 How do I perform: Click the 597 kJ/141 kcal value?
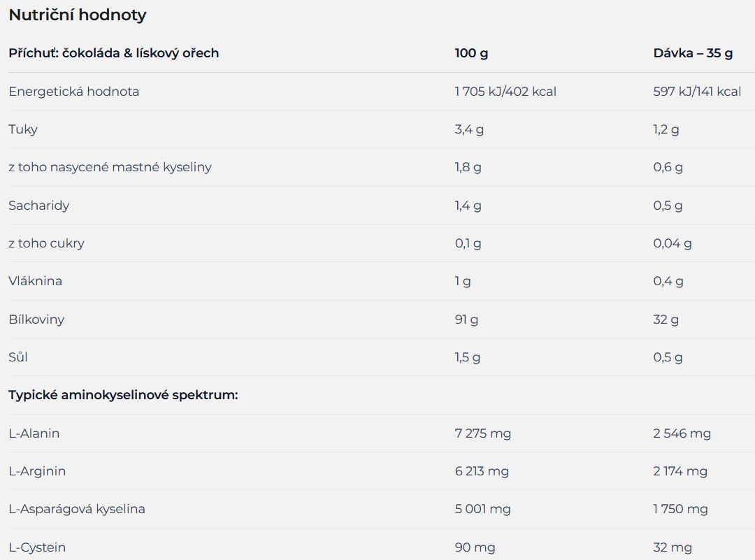pos(697,92)
